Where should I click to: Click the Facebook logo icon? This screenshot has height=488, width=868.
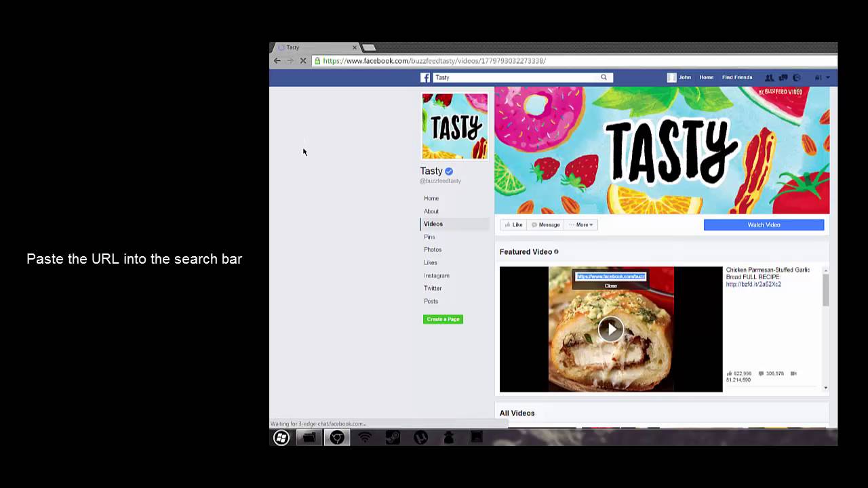coord(425,77)
